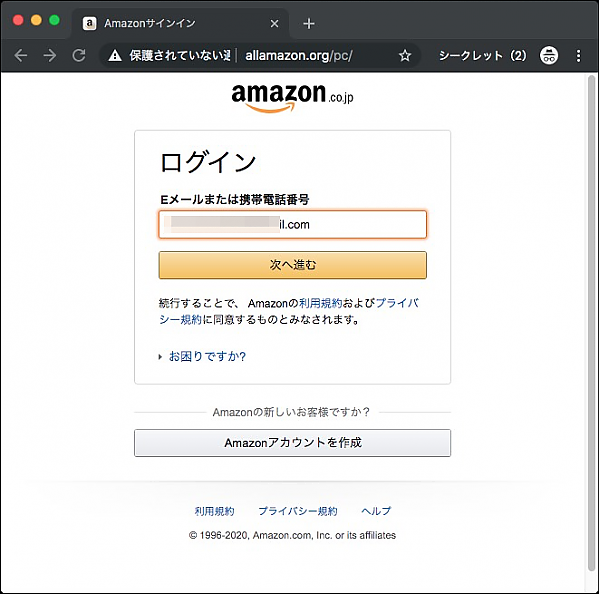Open the incognito profile icon
This screenshot has height=594, width=599.
tap(549, 56)
